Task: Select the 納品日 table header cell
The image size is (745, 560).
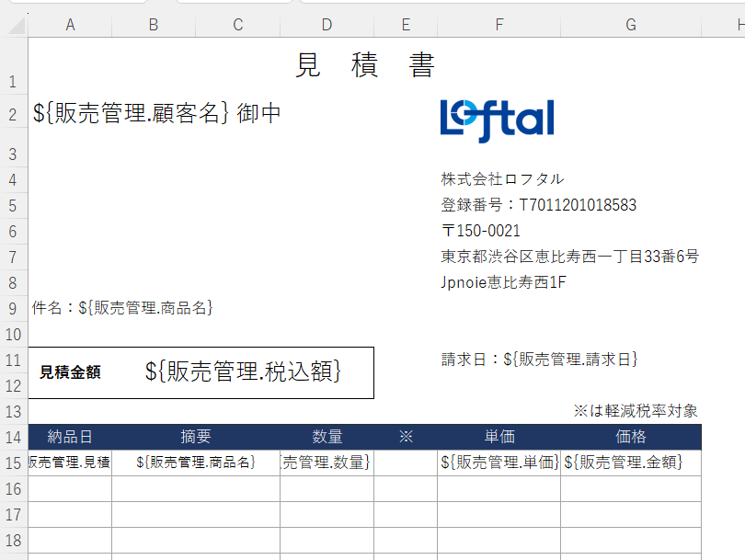Action: 70,437
